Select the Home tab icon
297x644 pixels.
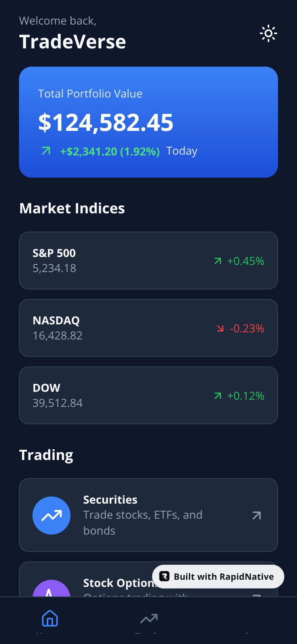50,618
